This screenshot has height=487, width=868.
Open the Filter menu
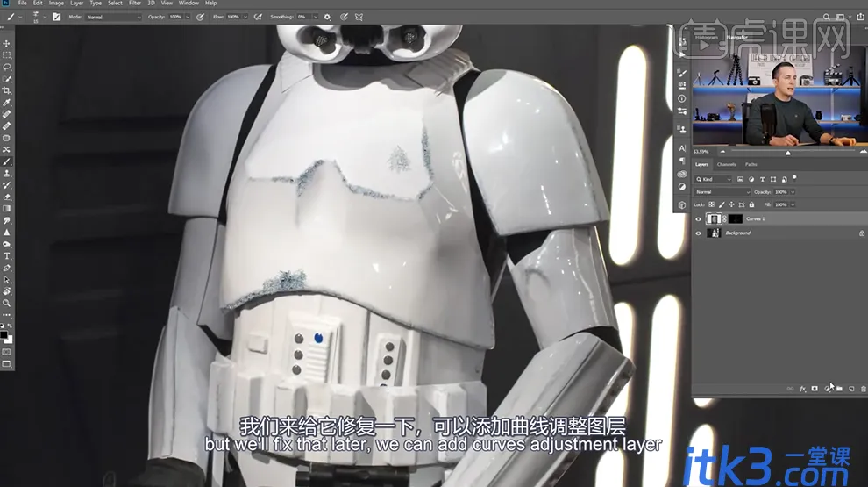click(135, 4)
